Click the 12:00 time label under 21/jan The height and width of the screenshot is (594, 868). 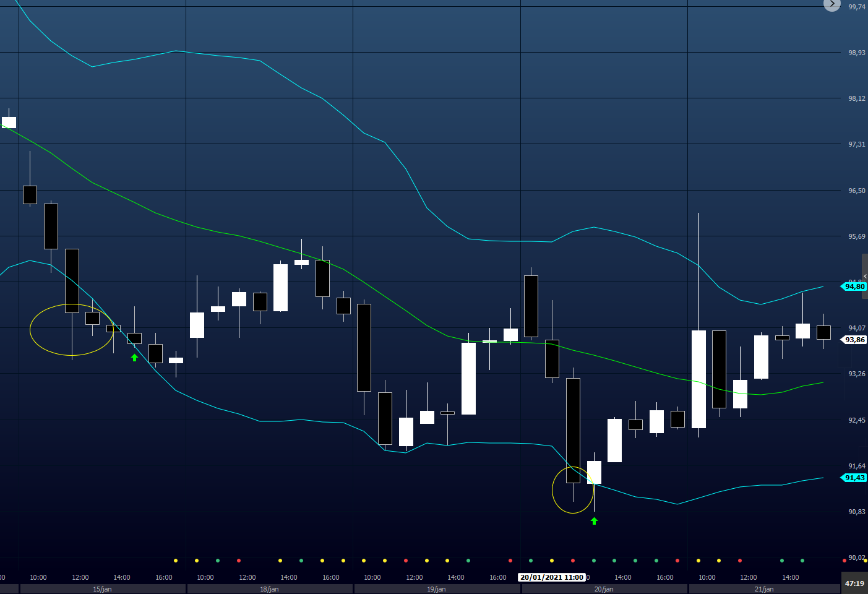click(749, 577)
